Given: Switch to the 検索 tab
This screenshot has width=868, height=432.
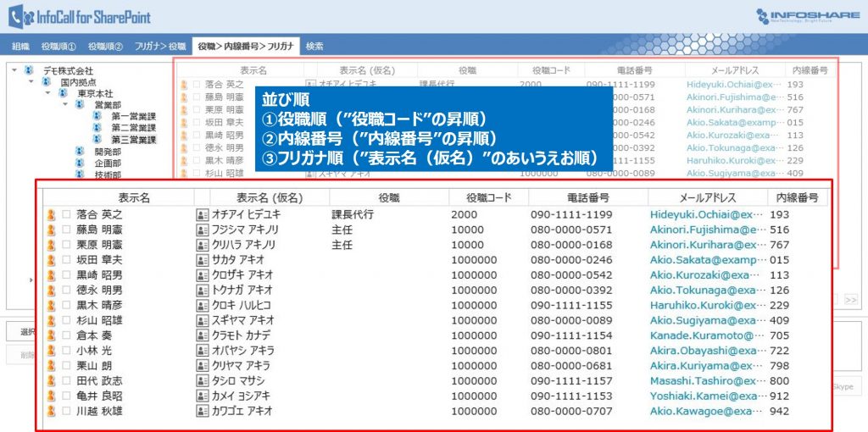Looking at the screenshot, I should (314, 46).
